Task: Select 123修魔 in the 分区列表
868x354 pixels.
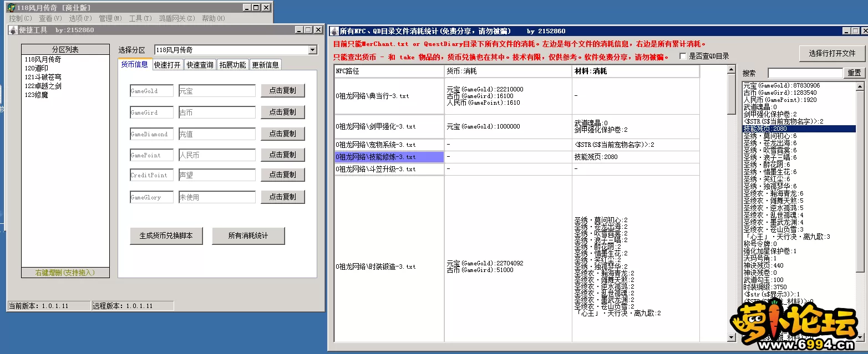Action: pyautogui.click(x=65, y=95)
